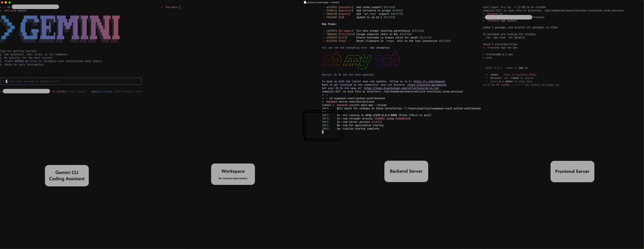Click the document icon in the window title
This screenshot has height=249, width=644.
tap(305, 3)
